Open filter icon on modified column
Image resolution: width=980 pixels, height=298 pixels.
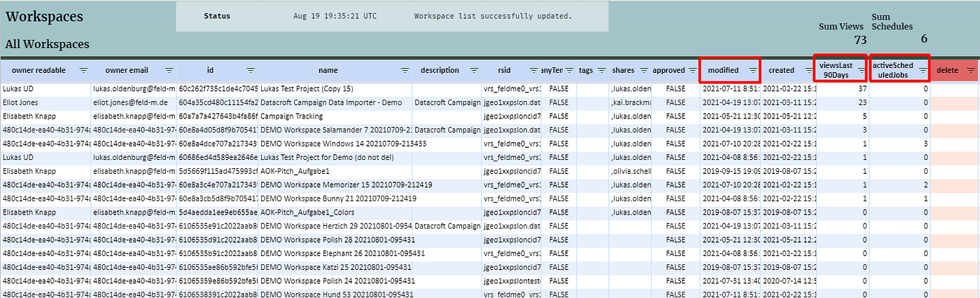click(x=752, y=70)
